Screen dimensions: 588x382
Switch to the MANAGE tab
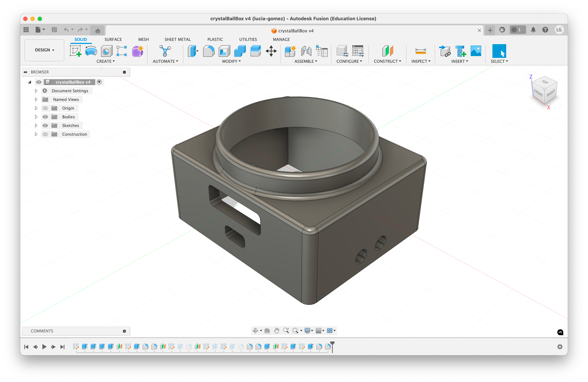[281, 39]
